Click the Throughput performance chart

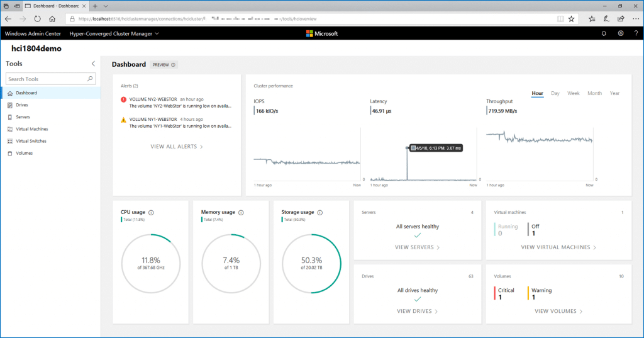coord(540,154)
